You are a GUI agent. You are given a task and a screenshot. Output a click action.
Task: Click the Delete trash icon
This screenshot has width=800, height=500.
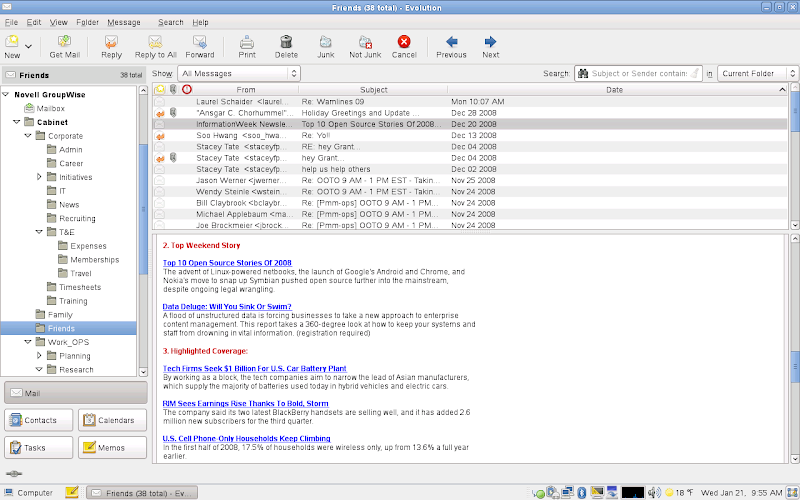286,41
